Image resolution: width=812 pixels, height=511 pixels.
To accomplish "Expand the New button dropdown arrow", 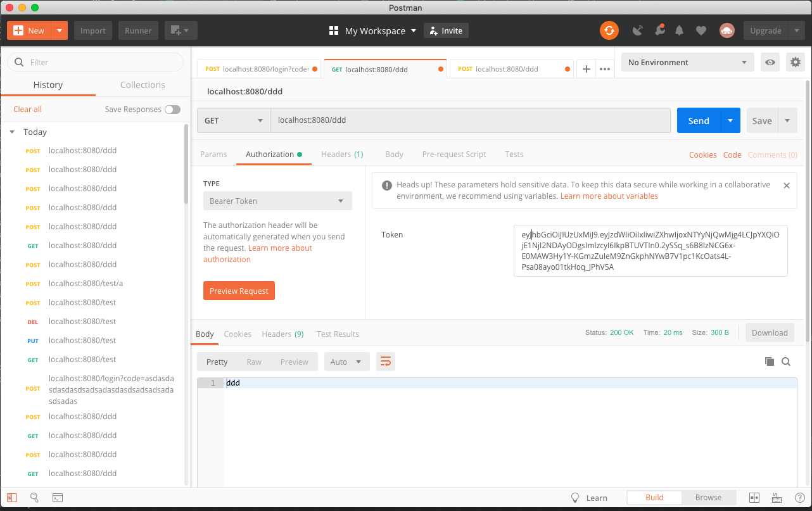I will click(59, 30).
